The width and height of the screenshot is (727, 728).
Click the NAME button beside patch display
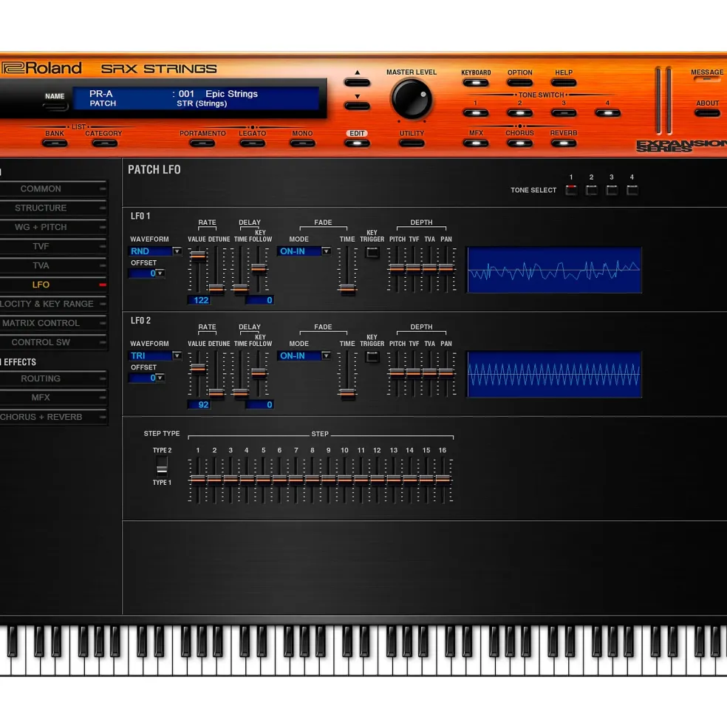tap(55, 106)
